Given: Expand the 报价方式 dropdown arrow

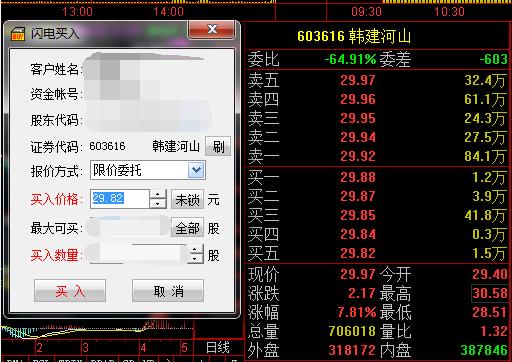Looking at the screenshot, I should click(x=196, y=170).
